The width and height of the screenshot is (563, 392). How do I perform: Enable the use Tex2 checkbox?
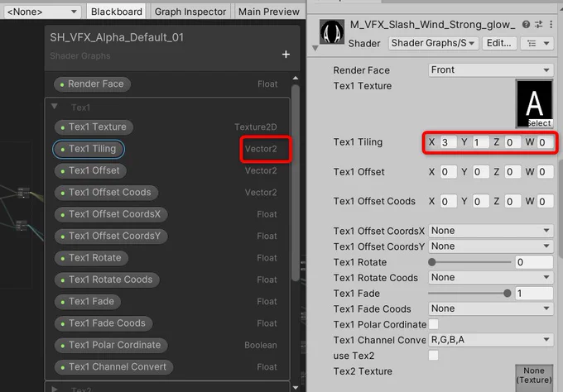(433, 356)
